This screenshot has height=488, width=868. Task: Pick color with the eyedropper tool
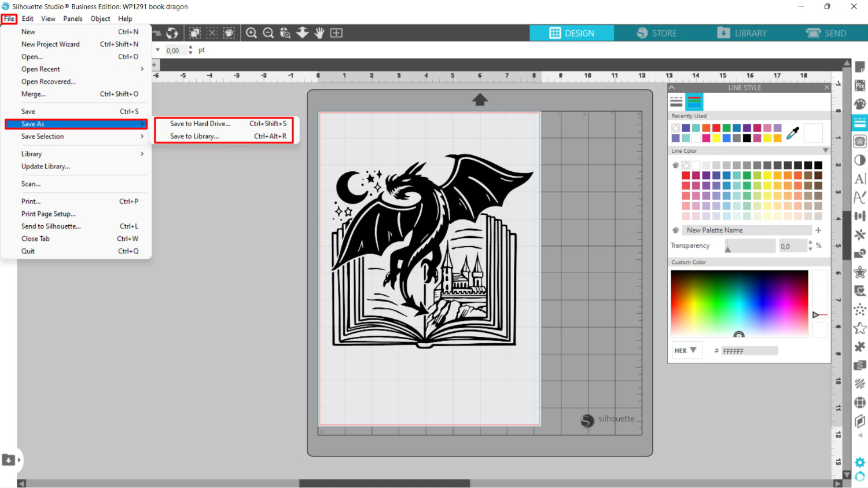pos(793,133)
